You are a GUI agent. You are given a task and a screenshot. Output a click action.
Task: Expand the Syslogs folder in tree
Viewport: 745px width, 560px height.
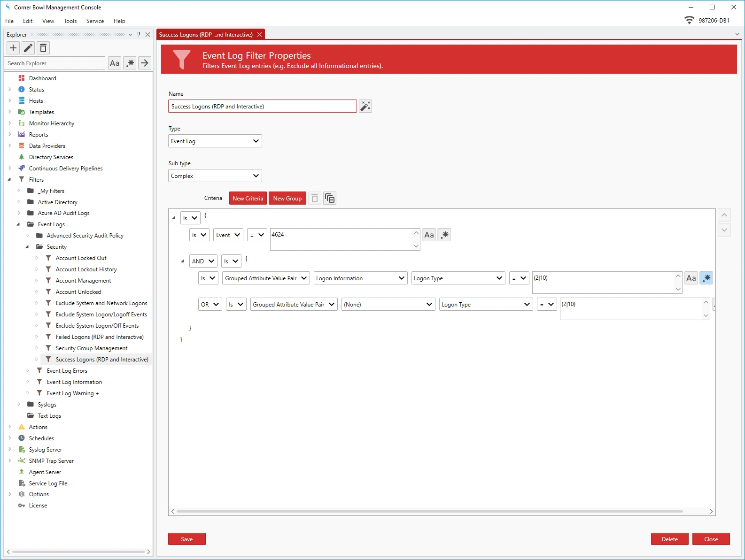(19, 404)
